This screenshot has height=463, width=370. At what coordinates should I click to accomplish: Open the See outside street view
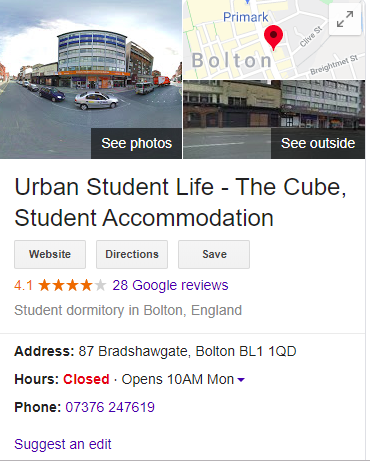point(318,143)
